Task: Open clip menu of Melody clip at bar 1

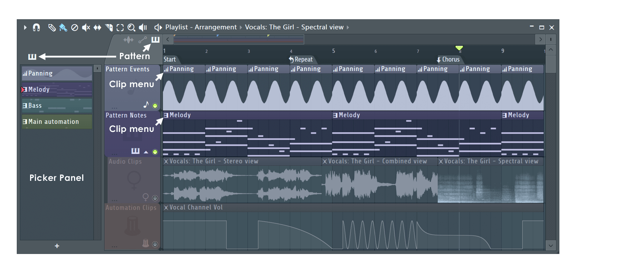Action: pos(166,115)
